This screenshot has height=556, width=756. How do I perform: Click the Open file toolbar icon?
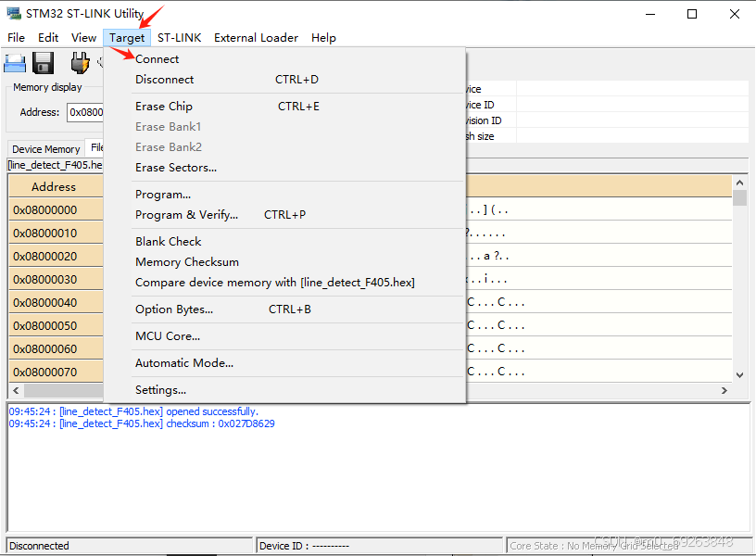click(x=15, y=63)
